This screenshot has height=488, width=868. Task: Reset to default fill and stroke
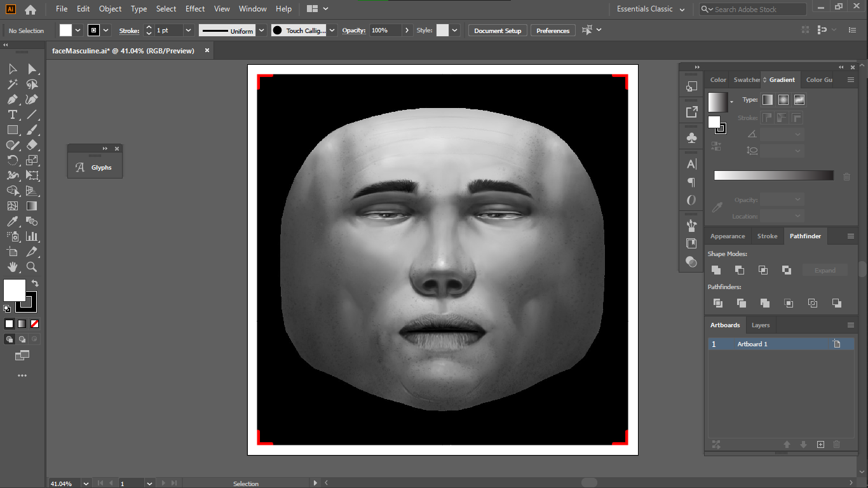[x=7, y=309]
